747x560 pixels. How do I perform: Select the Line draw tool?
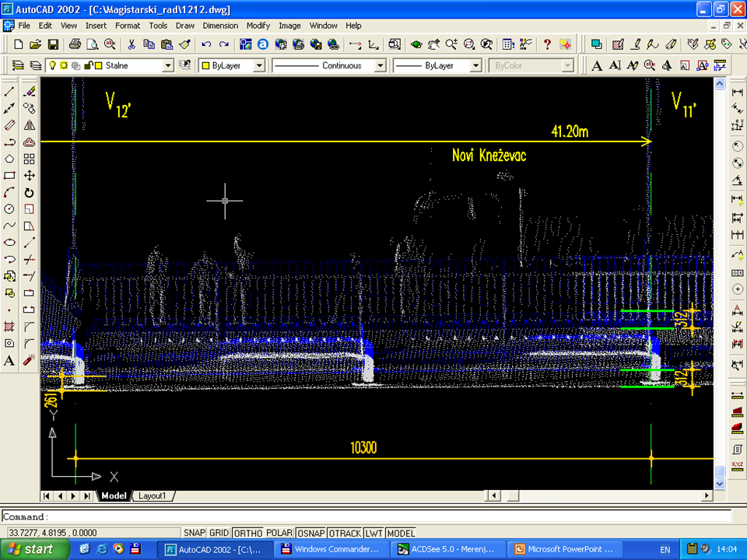9,92
